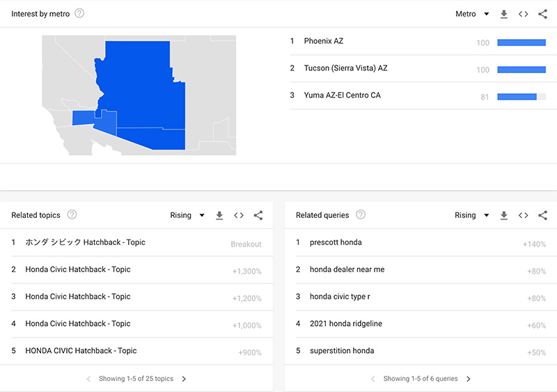Click the '81' score for Yuma
The height and width of the screenshot is (392, 557).
pyautogui.click(x=485, y=97)
